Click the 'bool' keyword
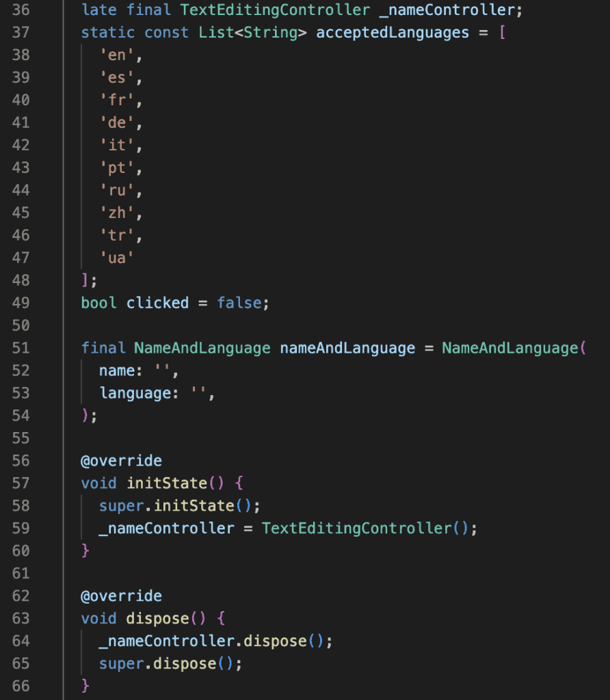The image size is (610, 700). pos(98,303)
